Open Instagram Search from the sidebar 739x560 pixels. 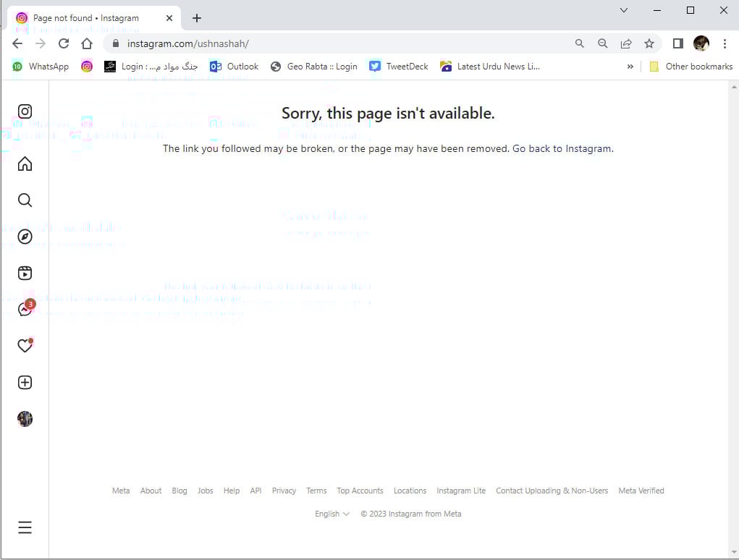(25, 200)
